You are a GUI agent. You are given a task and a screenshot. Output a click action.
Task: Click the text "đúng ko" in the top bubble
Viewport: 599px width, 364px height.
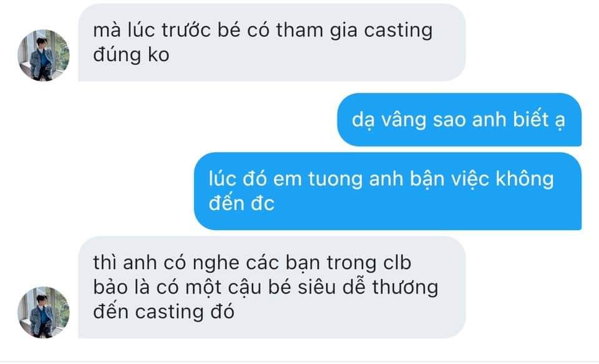[131, 55]
